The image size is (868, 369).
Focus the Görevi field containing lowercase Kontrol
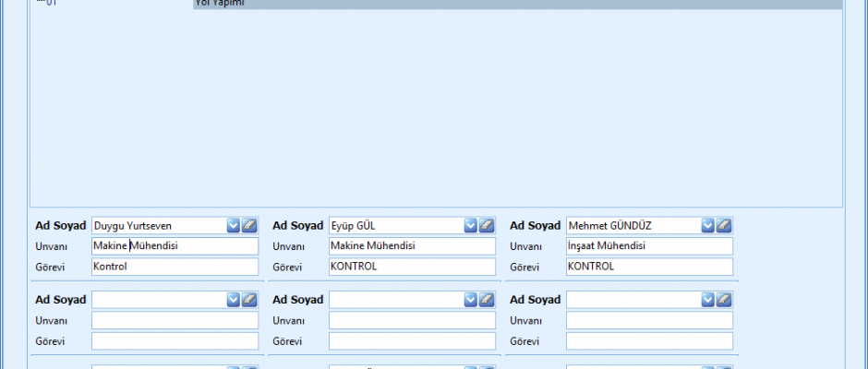(175, 267)
